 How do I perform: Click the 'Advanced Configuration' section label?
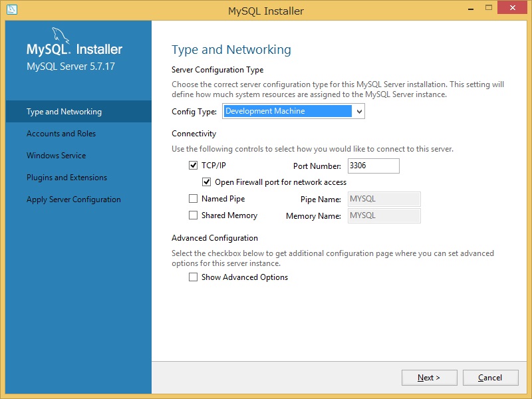tap(214, 238)
